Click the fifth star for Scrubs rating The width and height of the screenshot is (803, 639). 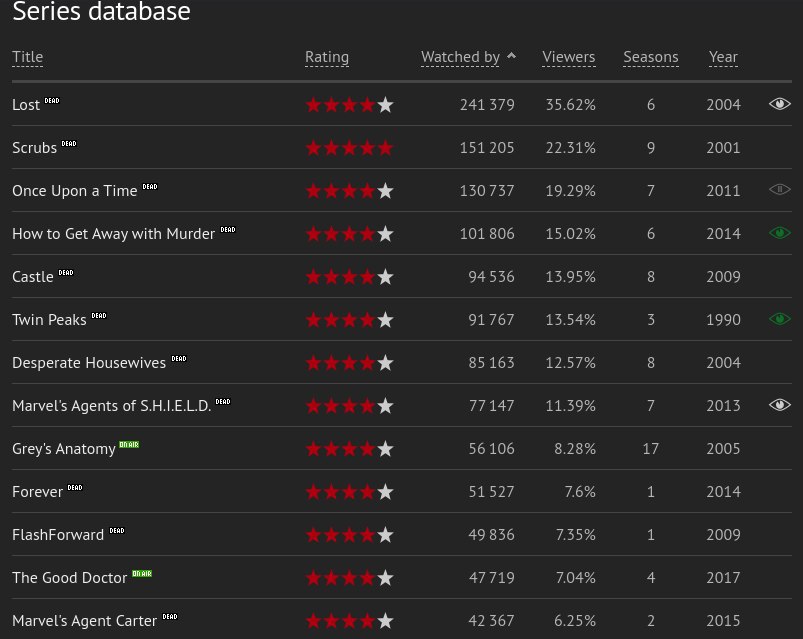(385, 148)
